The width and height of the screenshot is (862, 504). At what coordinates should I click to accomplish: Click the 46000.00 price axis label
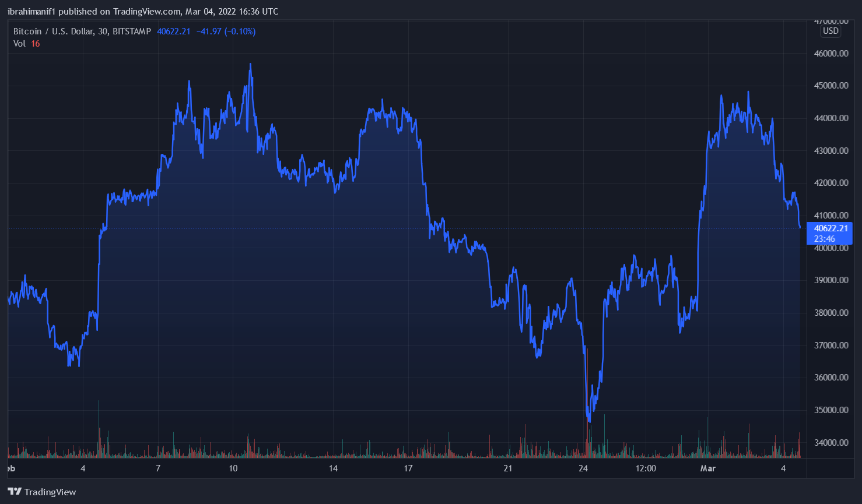tap(831, 54)
